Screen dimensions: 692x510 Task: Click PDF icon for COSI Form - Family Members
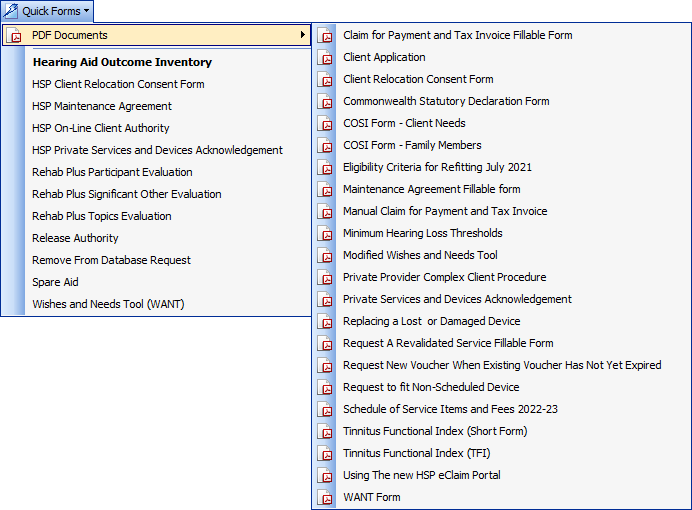point(325,146)
